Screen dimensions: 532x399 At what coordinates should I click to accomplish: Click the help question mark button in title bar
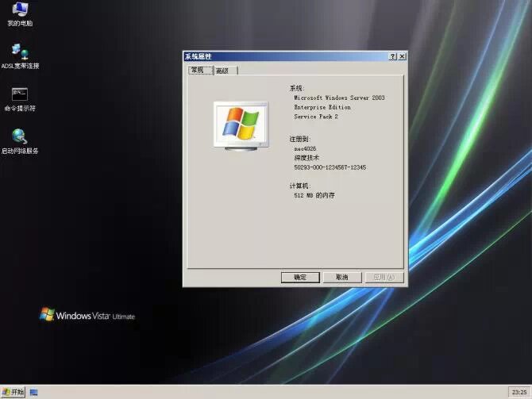(392, 56)
